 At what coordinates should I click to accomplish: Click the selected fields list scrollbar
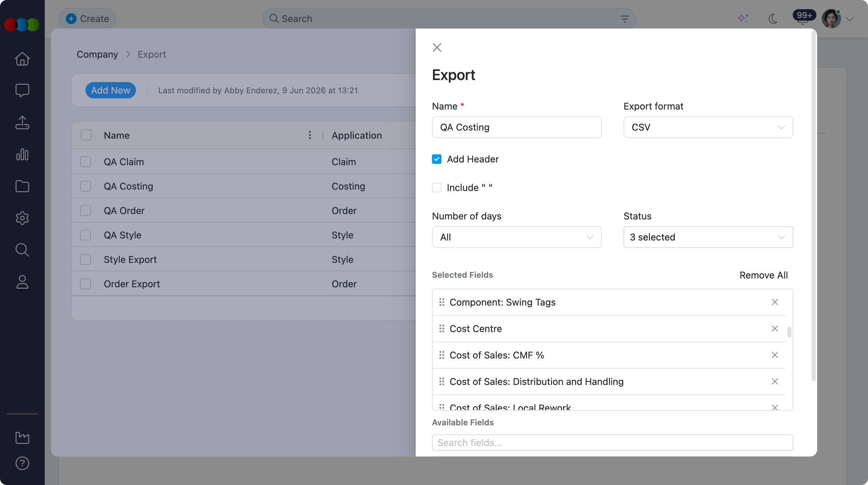click(x=789, y=332)
